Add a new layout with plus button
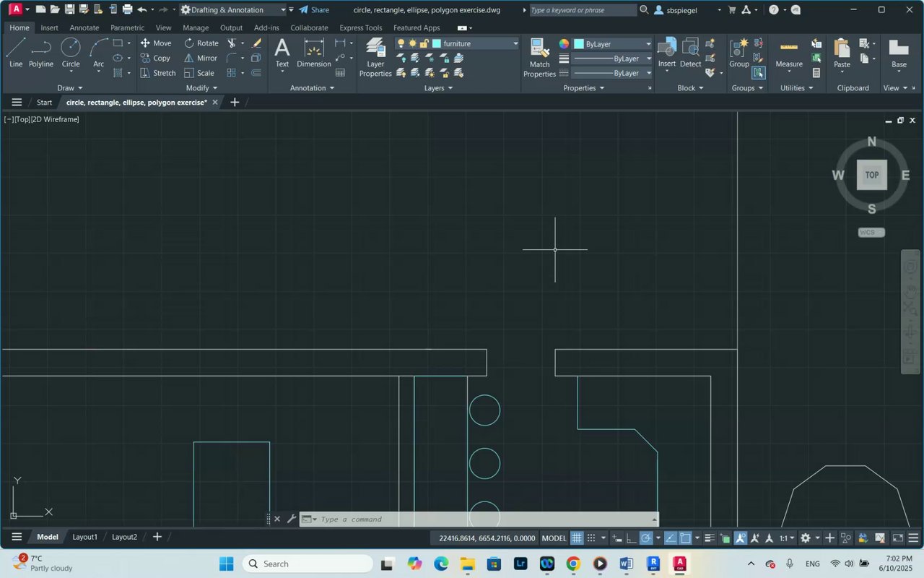Image resolution: width=924 pixels, height=578 pixels. [157, 537]
